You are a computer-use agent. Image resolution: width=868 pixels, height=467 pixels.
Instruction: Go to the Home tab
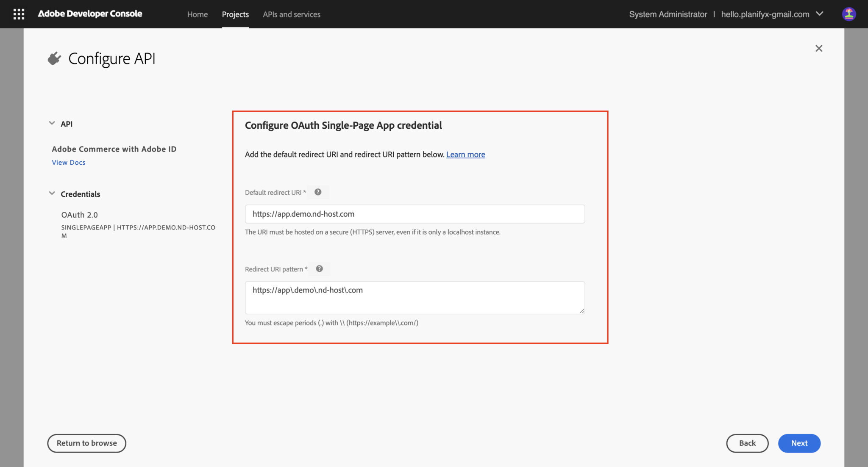[198, 14]
